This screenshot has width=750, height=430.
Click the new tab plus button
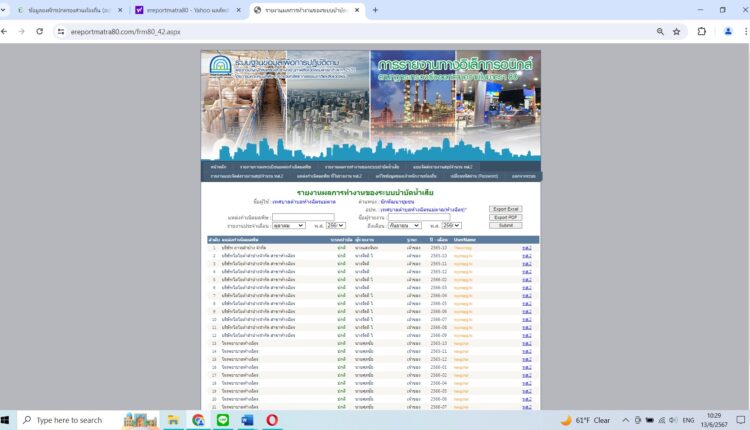375,10
